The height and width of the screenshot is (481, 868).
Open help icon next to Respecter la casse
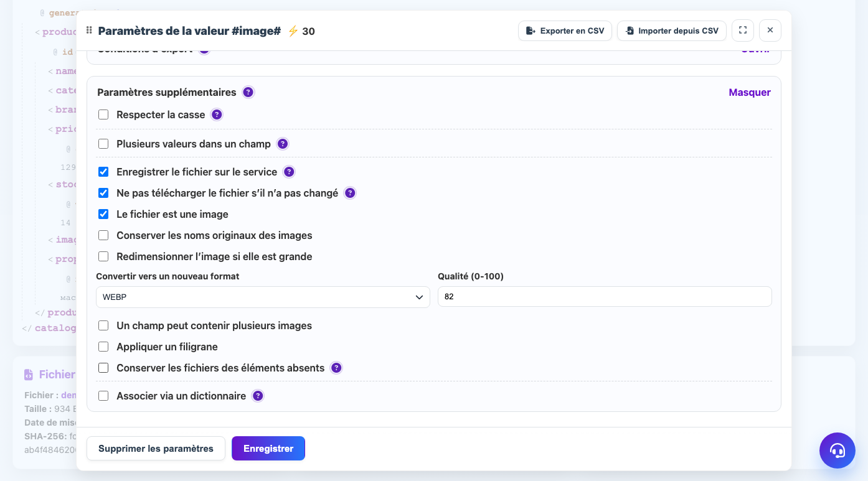click(x=217, y=114)
